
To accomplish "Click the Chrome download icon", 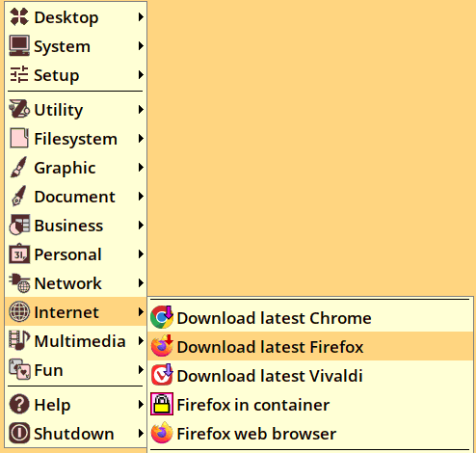I will (x=162, y=317).
